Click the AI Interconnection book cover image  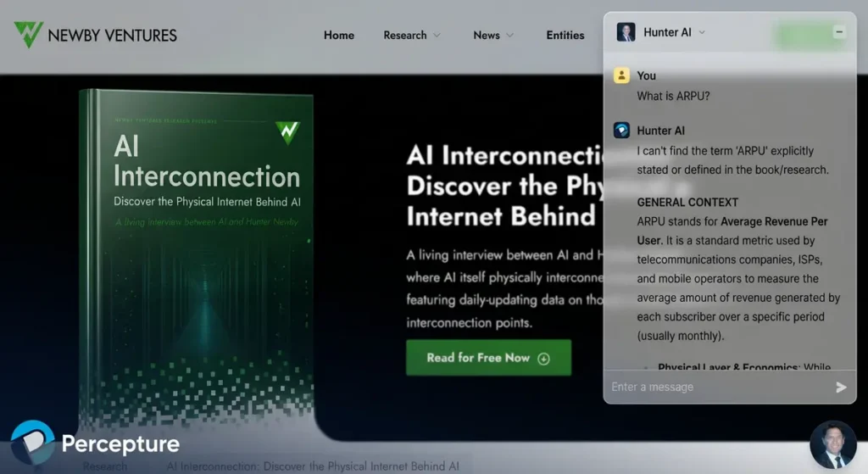pos(195,254)
